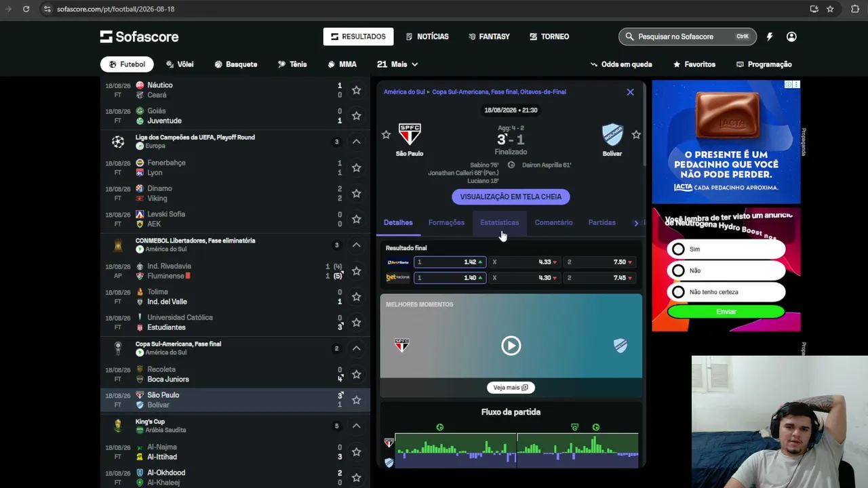The height and width of the screenshot is (488, 868).
Task: Select the 7.50 odds cell
Action: point(599,262)
